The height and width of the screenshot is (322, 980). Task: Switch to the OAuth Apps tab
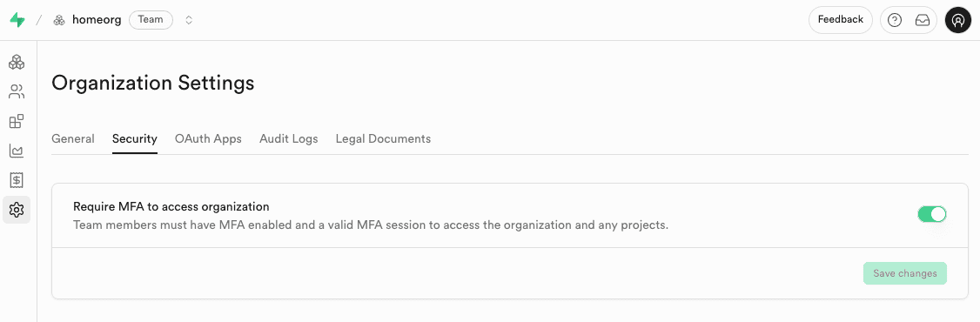click(x=208, y=138)
